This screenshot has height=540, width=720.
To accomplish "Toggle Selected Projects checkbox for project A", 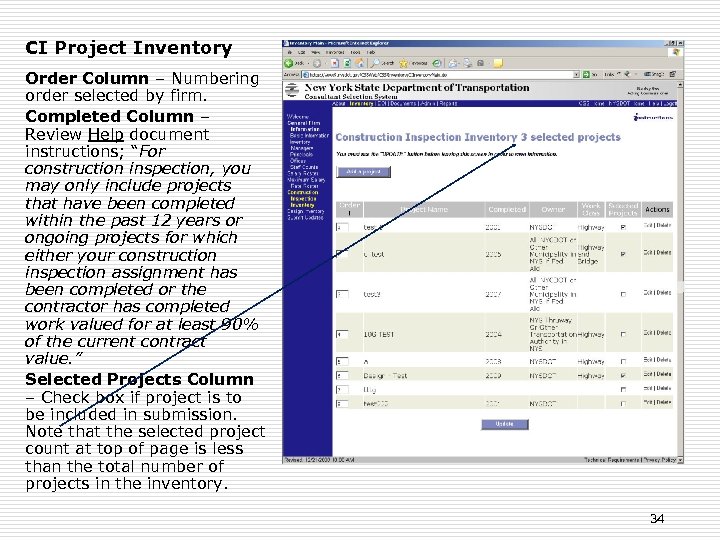I will coord(623,362).
